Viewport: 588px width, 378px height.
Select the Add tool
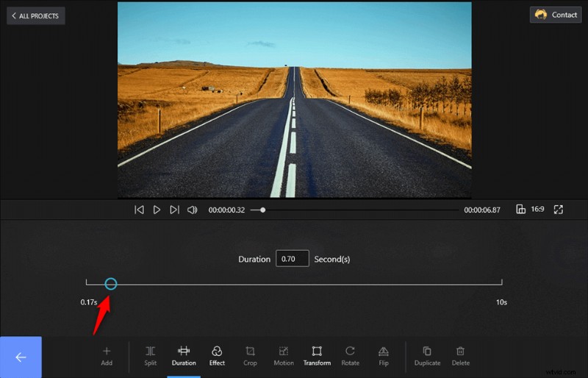[x=107, y=356]
